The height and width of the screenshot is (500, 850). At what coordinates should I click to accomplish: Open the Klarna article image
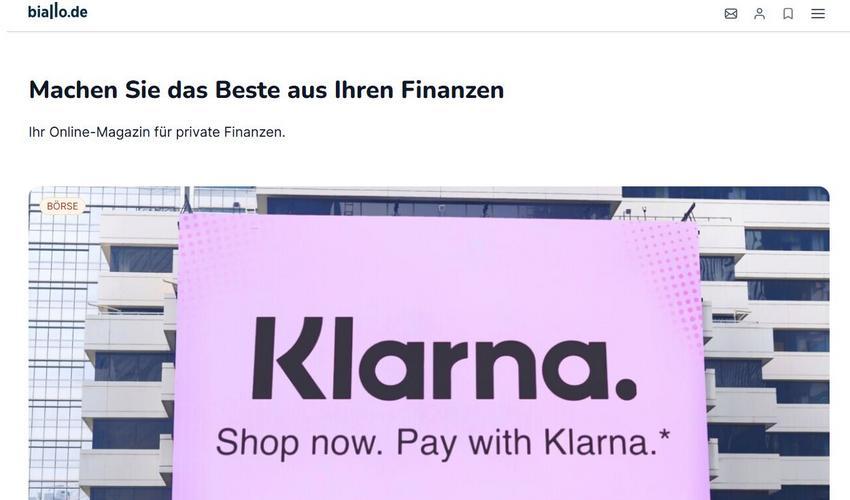tap(429, 343)
